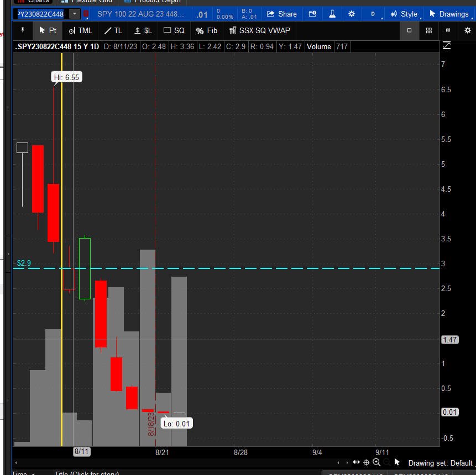Select the SQ rectangle tool

coord(174,30)
